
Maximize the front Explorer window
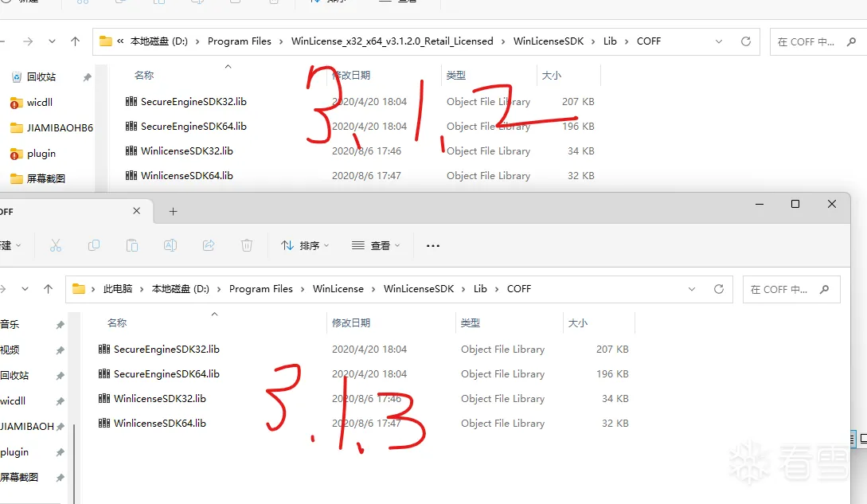click(x=795, y=204)
